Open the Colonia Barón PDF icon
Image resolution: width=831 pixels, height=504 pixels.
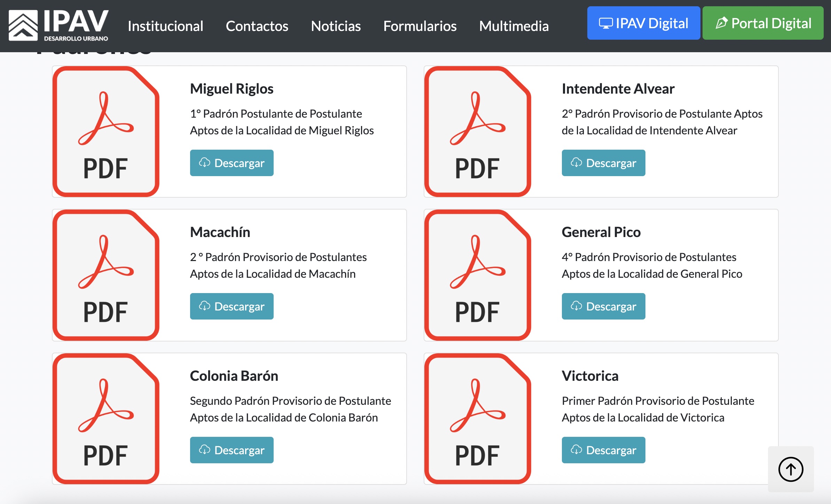[106, 419]
